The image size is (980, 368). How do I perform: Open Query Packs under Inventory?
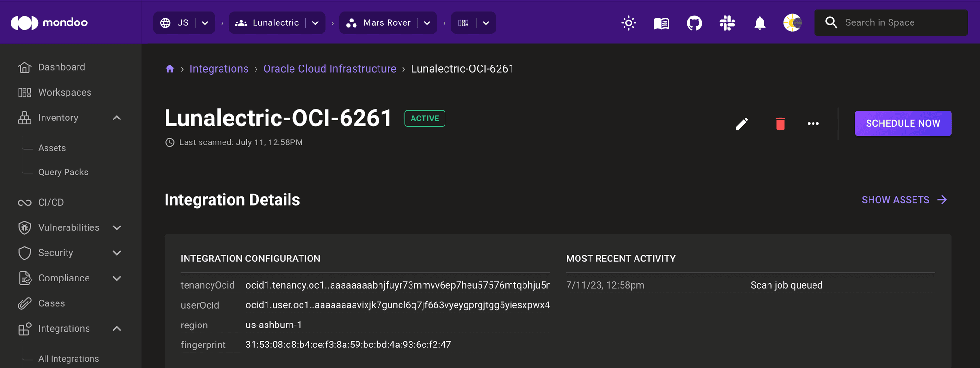[63, 172]
